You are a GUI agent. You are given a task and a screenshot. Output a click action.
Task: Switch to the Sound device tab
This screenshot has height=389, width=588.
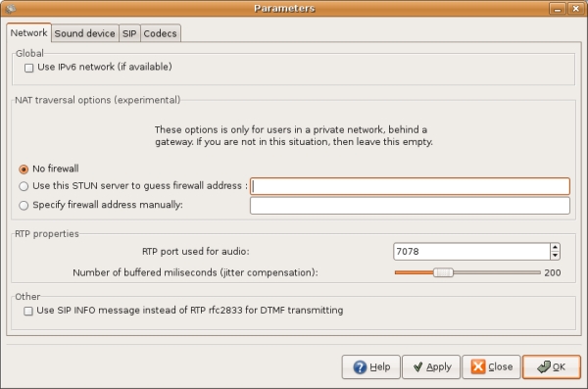click(84, 33)
